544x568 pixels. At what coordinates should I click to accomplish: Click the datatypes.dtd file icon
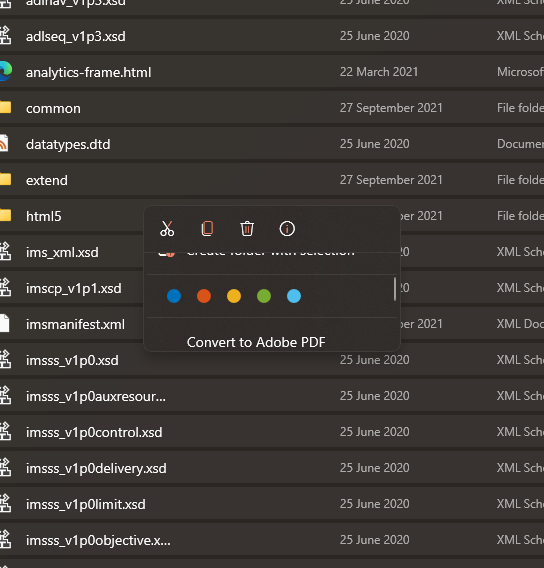(x=4, y=143)
